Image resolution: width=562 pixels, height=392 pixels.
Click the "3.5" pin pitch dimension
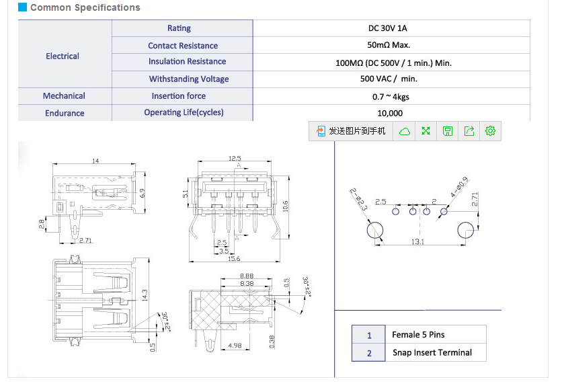(x=224, y=251)
